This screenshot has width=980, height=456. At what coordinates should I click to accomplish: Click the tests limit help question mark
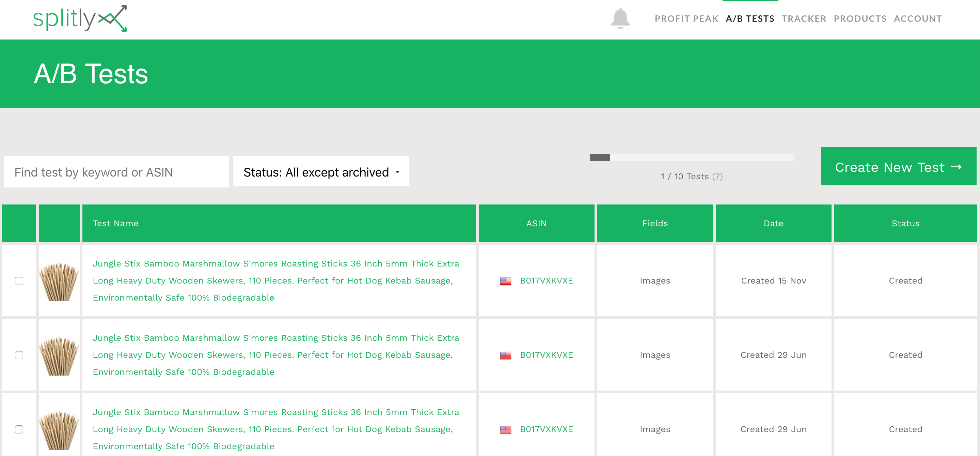[x=717, y=176]
